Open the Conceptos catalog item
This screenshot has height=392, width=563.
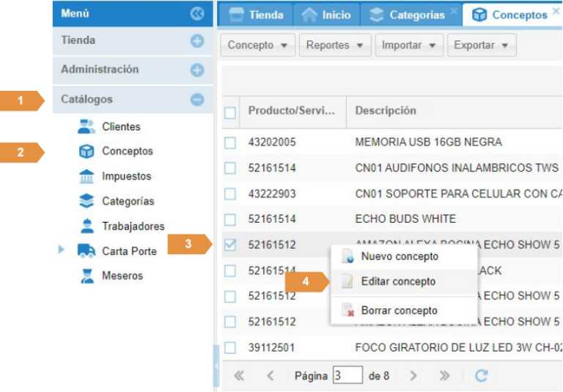pos(127,151)
